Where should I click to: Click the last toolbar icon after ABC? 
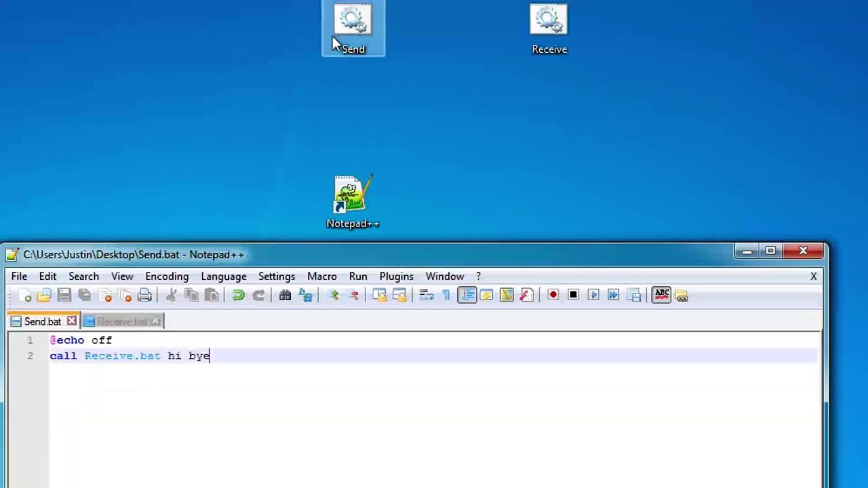(x=682, y=296)
